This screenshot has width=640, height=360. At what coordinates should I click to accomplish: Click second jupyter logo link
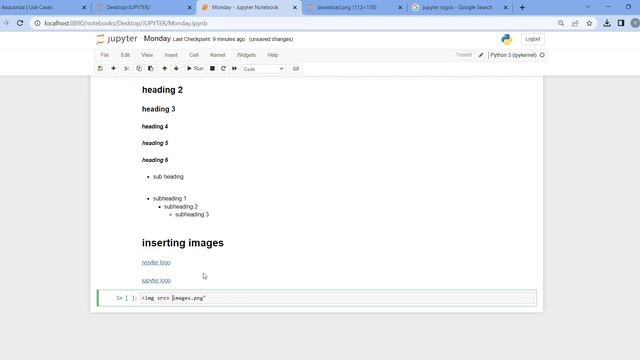(x=156, y=281)
